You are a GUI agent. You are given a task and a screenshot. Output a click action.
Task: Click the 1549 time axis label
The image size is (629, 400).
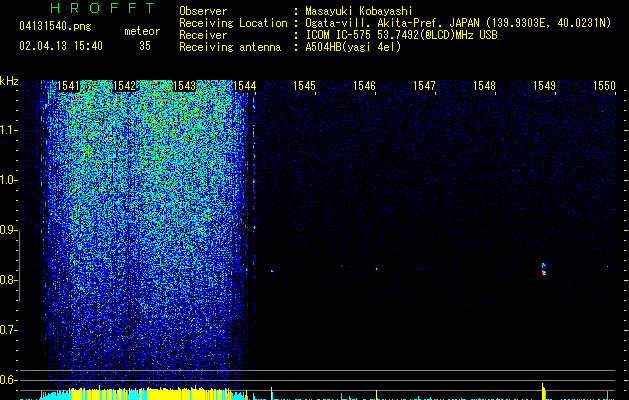coord(544,86)
